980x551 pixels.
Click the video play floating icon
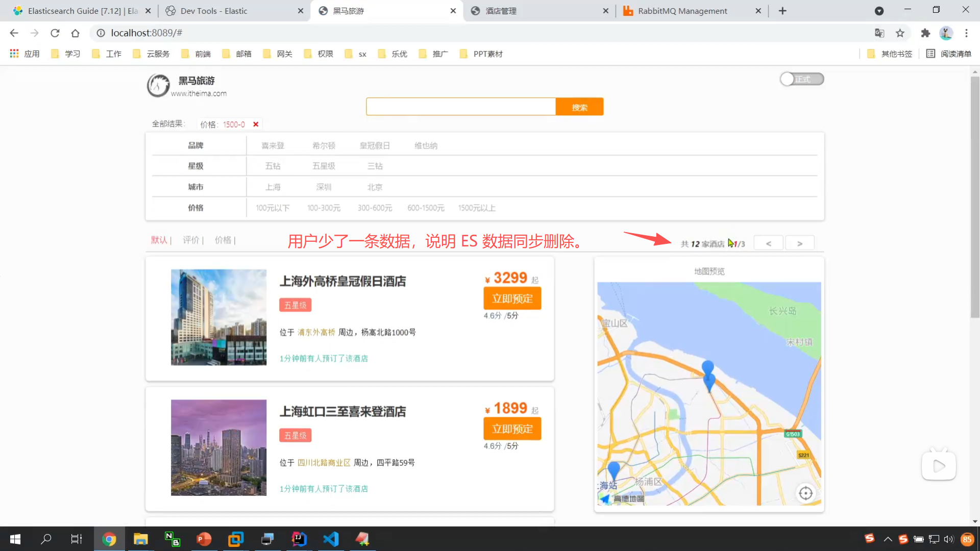[x=939, y=465]
